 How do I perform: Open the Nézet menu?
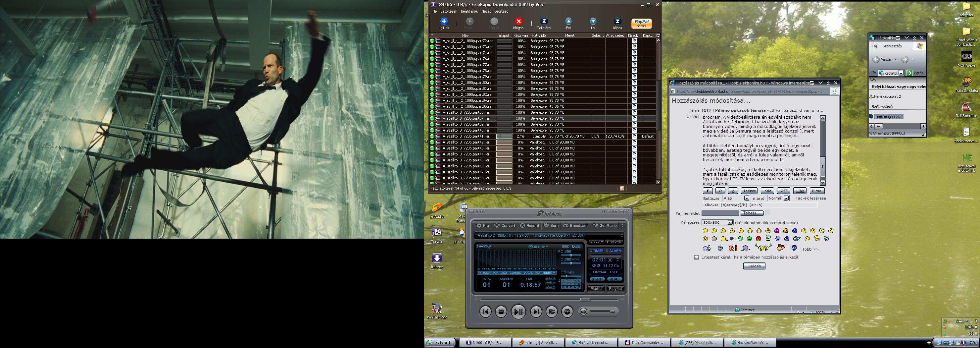(x=486, y=11)
